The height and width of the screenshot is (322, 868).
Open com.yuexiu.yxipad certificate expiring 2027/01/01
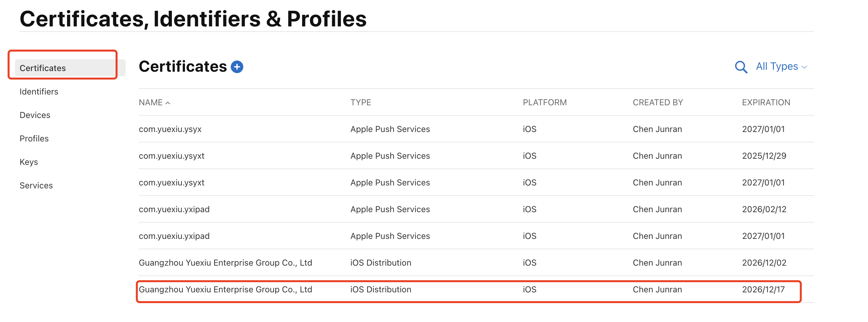[174, 236]
